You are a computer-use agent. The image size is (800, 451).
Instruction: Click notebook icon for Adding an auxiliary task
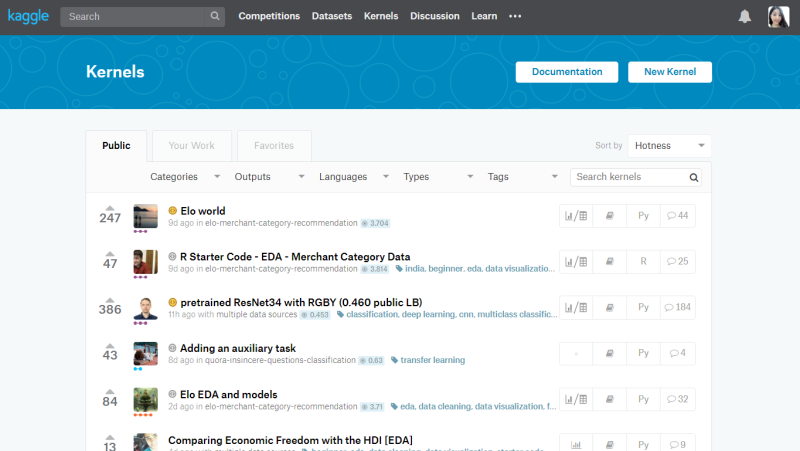(609, 354)
